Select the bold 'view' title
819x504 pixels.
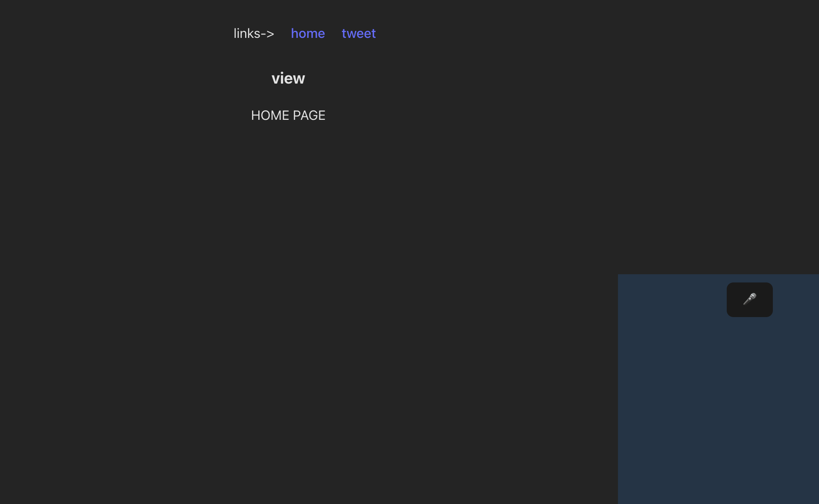tap(288, 78)
